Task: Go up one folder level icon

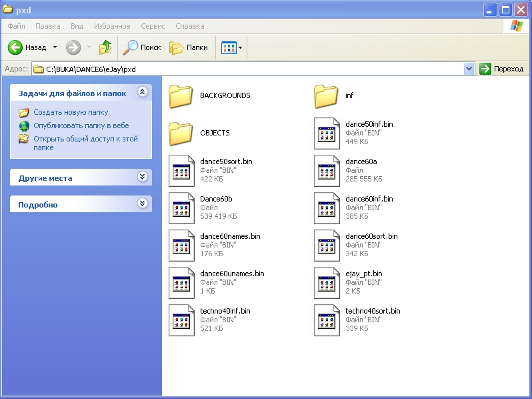Action: (105, 47)
